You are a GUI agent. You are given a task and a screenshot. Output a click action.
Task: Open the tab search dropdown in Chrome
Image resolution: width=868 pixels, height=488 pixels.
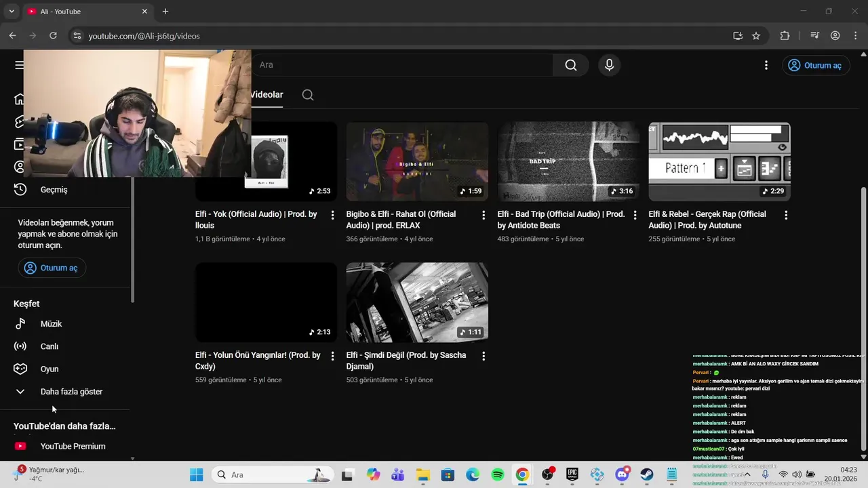(11, 12)
